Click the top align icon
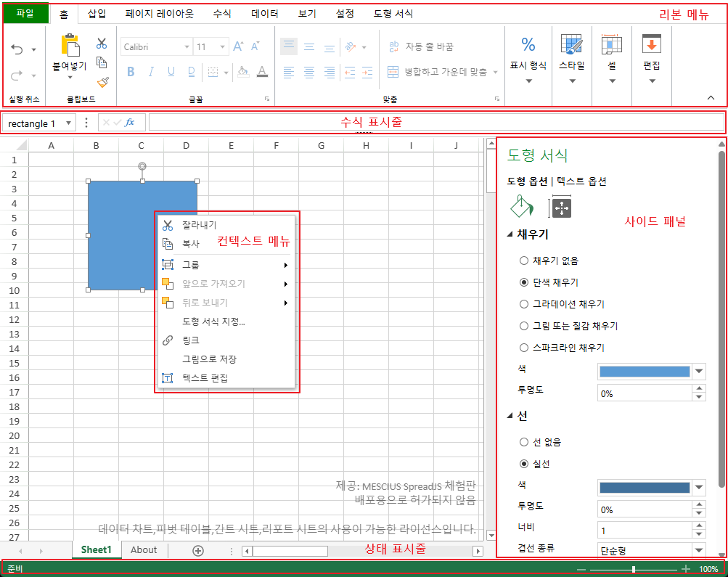Screen dimensions: 728x577 point(289,46)
